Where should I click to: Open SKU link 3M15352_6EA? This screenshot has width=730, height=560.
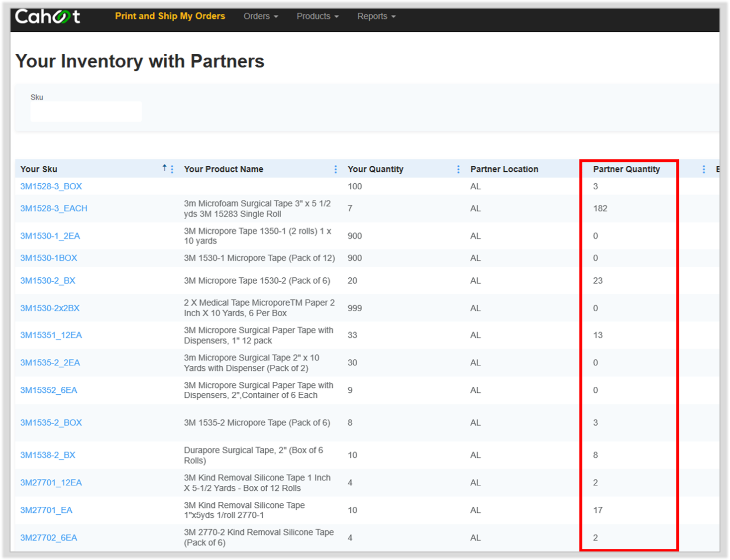point(49,390)
